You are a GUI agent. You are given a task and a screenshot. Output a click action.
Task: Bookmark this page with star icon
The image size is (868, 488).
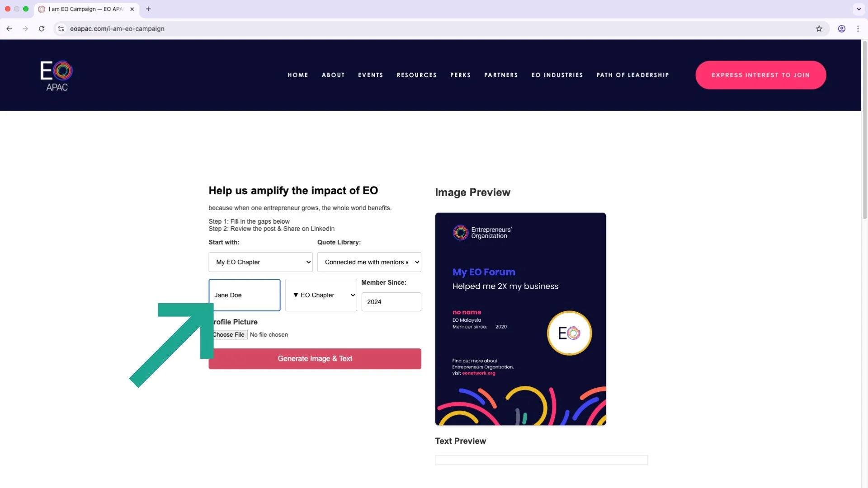819,28
